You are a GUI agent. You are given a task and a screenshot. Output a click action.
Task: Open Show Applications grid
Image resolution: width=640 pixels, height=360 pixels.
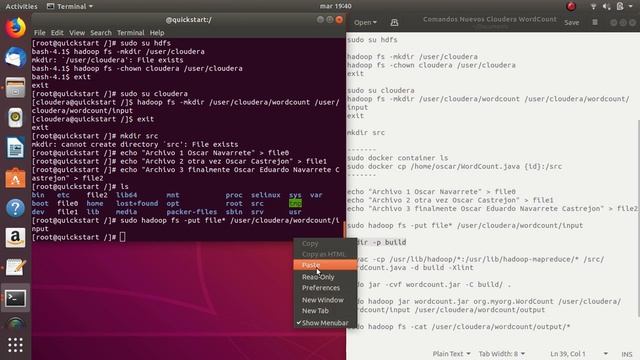(16, 345)
